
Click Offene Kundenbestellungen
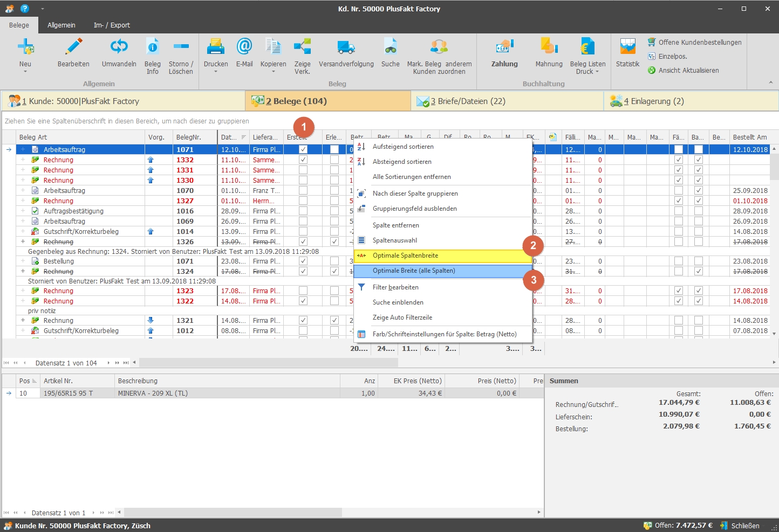(694, 42)
